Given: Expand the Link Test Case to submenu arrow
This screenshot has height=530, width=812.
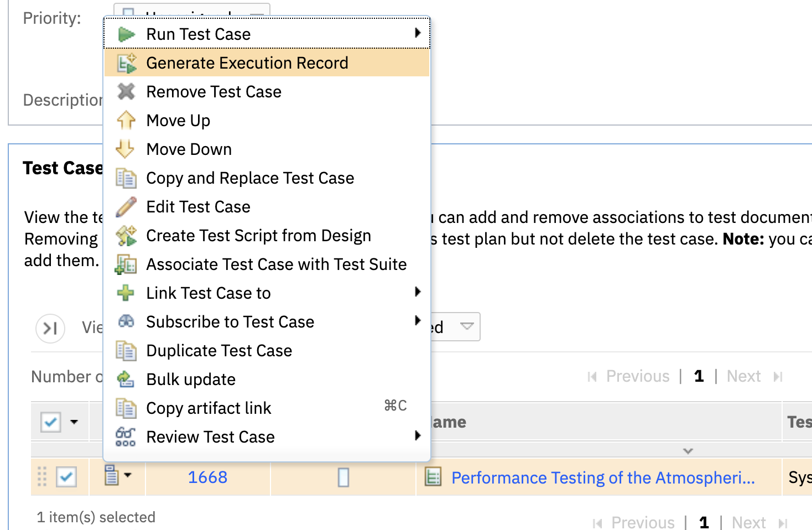Looking at the screenshot, I should click(x=418, y=292).
